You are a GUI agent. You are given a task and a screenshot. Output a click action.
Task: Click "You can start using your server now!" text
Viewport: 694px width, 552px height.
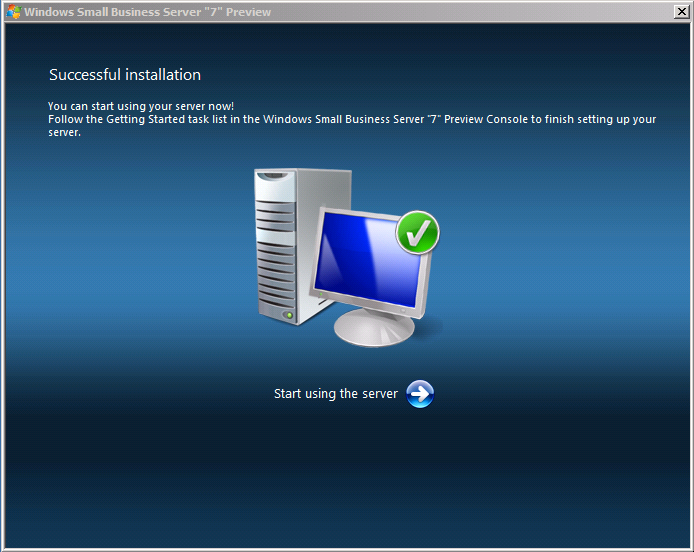(x=141, y=106)
